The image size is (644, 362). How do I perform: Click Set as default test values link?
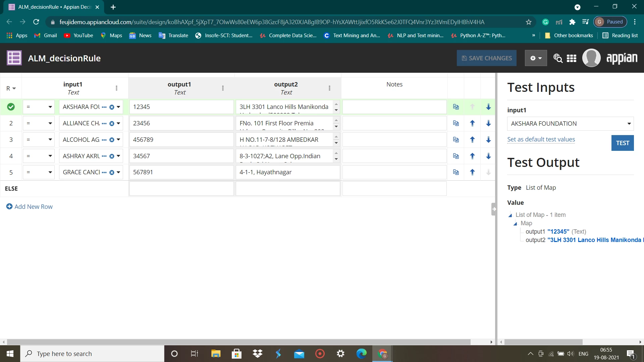click(x=541, y=139)
